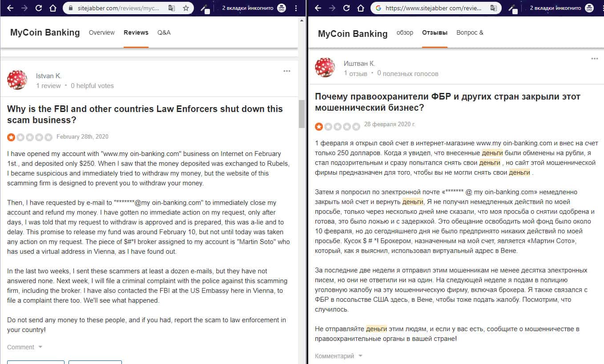The height and width of the screenshot is (364, 604).
Task: Click the extension icon beside the right window's address bar
Action: [x=513, y=8]
